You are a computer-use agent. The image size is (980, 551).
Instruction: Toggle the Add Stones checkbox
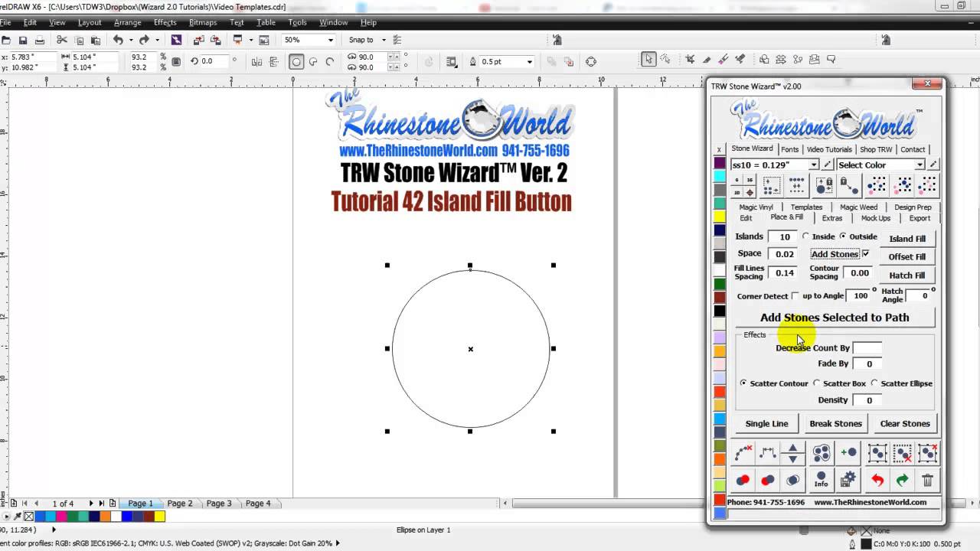(866, 253)
